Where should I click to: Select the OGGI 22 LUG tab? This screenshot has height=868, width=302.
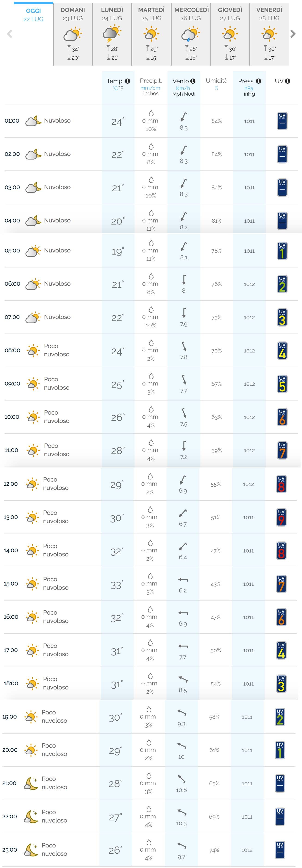click(33, 15)
